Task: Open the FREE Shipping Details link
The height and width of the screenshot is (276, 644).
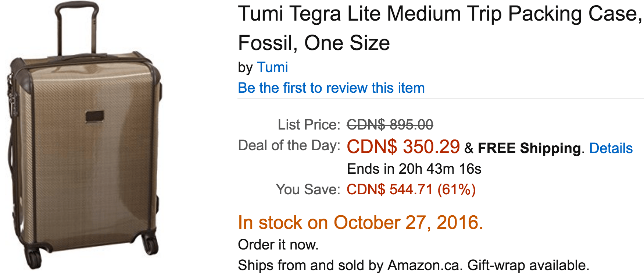Action: 611,148
